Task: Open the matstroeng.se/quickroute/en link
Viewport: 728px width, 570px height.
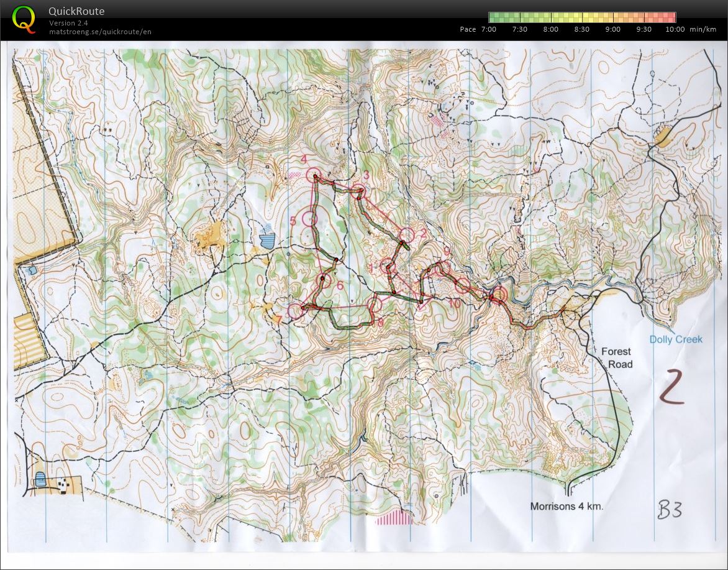Action: pos(100,32)
